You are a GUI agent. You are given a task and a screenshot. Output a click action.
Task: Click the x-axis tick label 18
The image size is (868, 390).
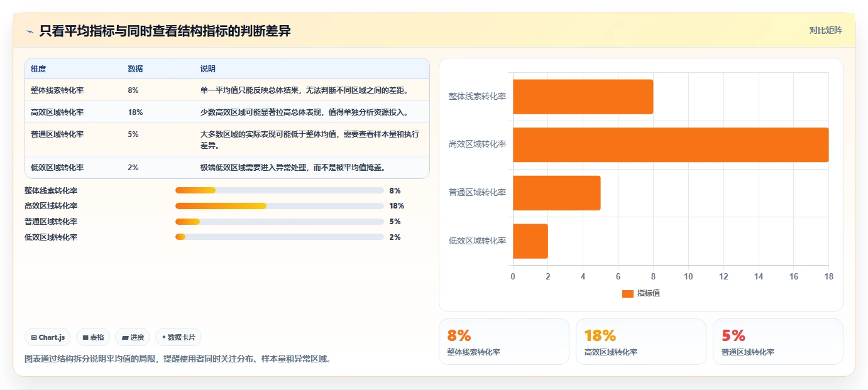click(828, 276)
